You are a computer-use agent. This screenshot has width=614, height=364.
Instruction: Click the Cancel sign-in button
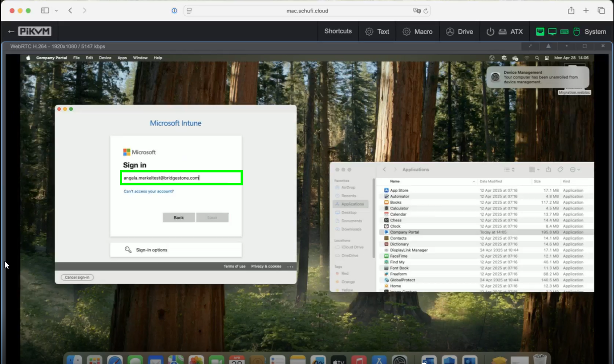(x=77, y=277)
